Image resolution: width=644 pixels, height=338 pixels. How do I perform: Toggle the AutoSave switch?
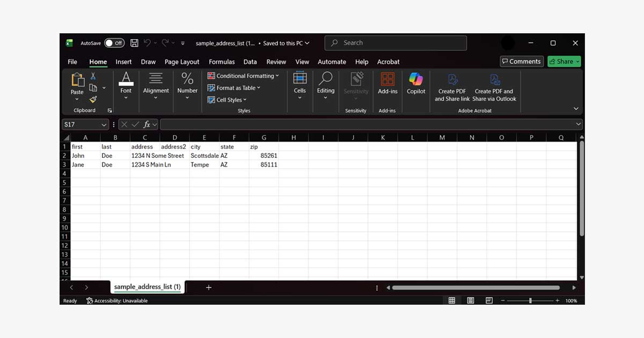(x=114, y=43)
